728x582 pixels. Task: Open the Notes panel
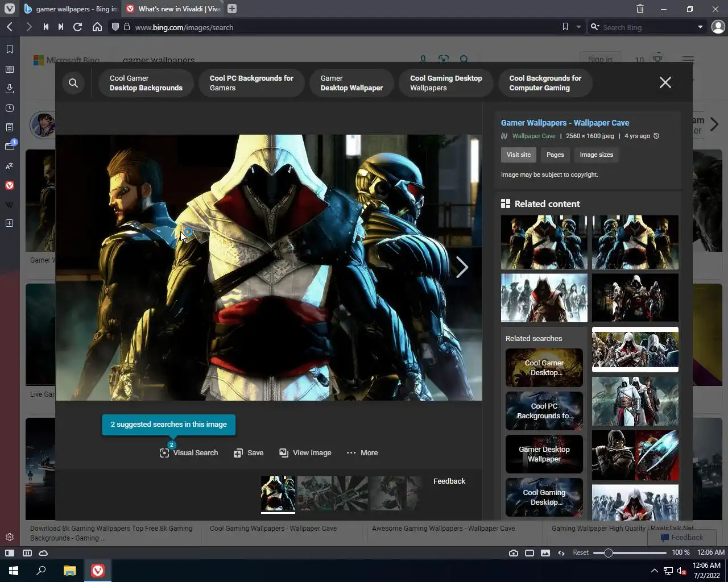point(10,127)
